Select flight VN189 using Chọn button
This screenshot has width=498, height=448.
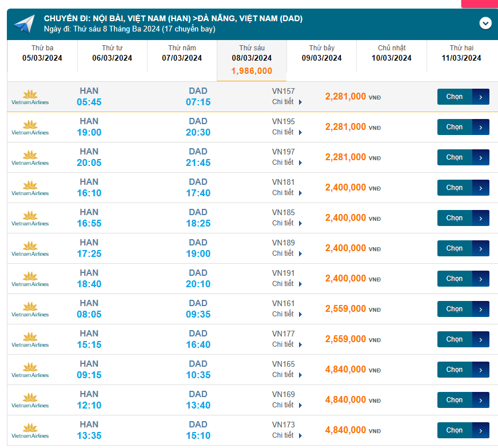(x=455, y=248)
